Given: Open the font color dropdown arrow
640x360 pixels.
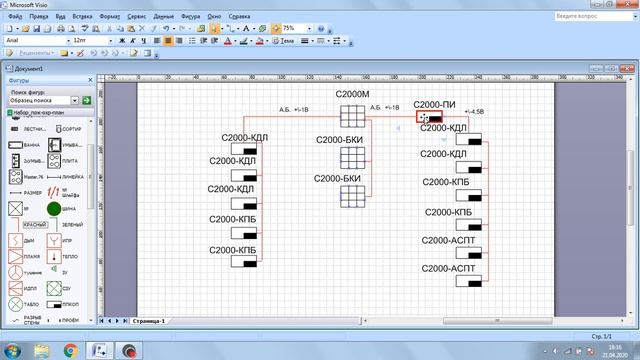Looking at the screenshot, I should [235, 41].
